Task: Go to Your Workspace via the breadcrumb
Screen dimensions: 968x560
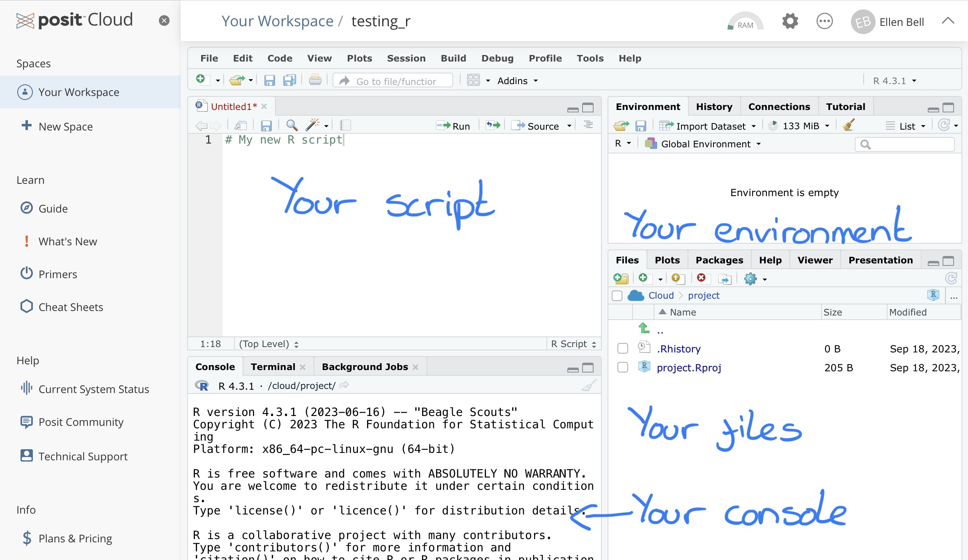Action: tap(278, 21)
